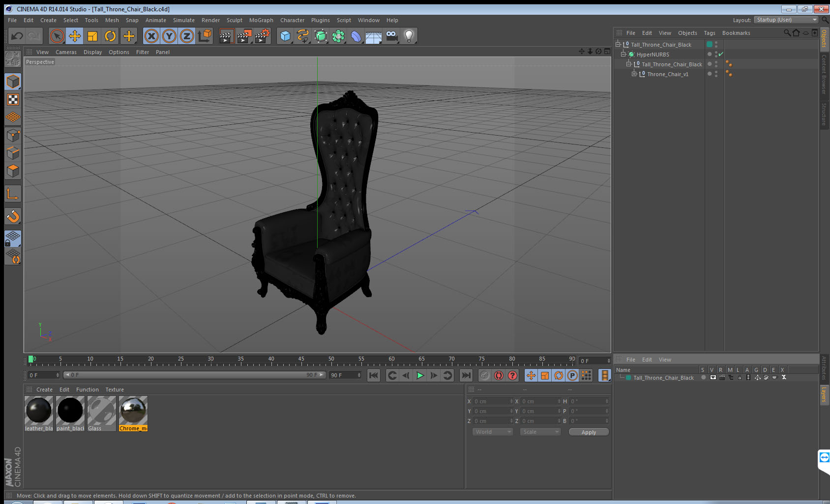Open the Render menu
This screenshot has width=830, height=504.
(210, 20)
